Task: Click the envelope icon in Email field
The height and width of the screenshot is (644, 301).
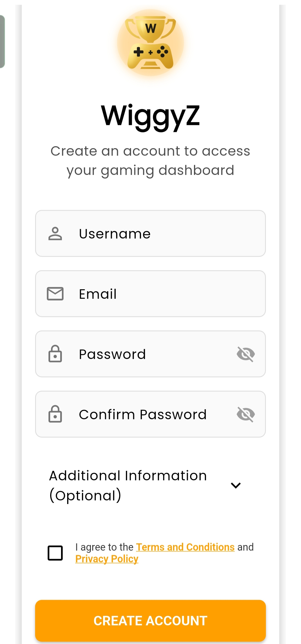Action: coord(55,294)
